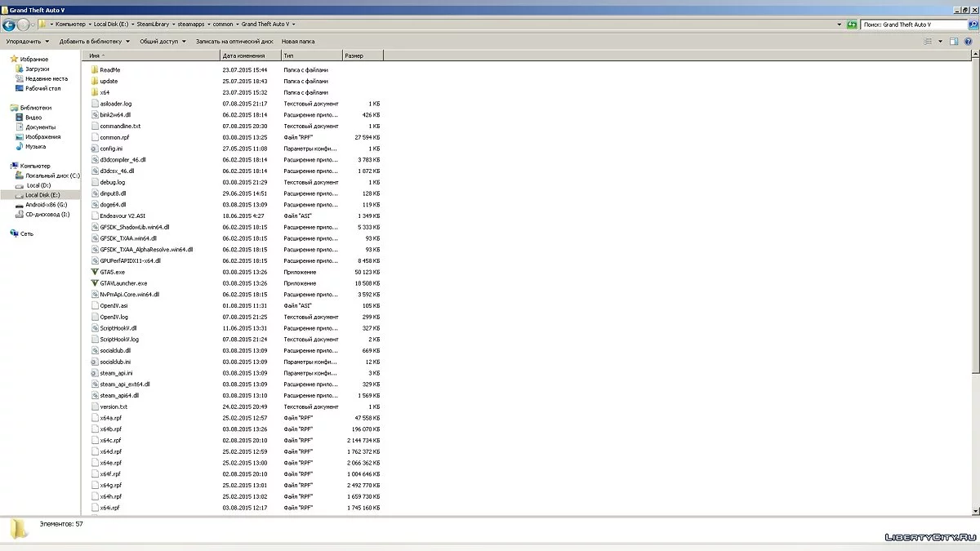Open Недавние места in sidebar

47,79
